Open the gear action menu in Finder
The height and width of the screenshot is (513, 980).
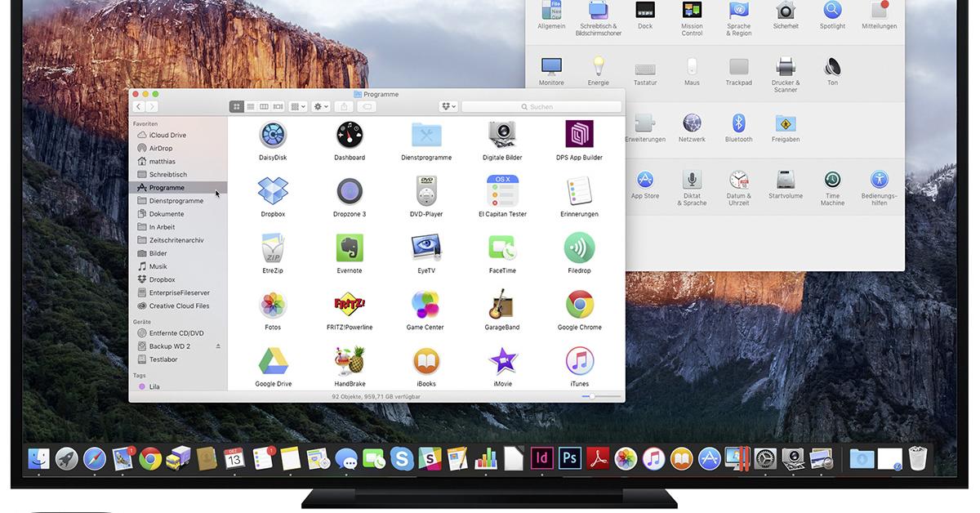coord(321,107)
